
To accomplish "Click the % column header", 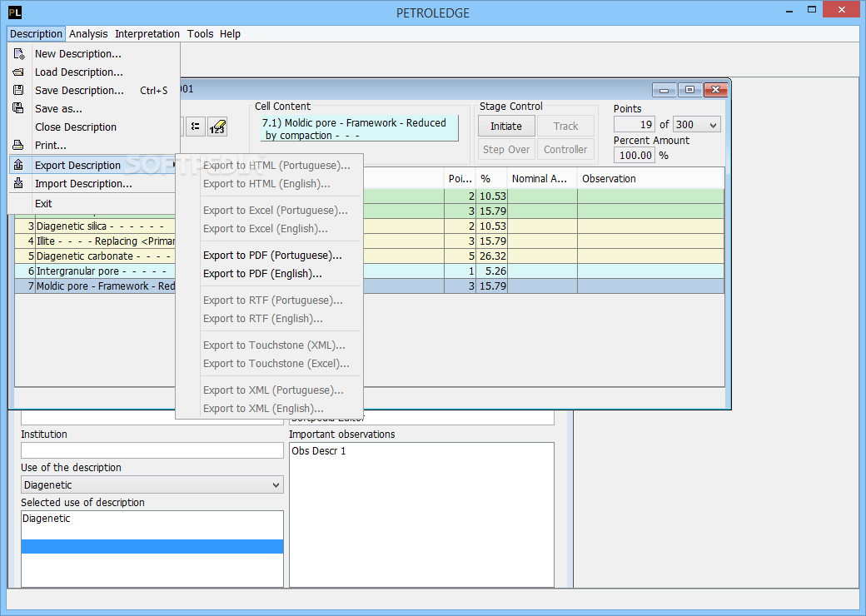I will [x=491, y=178].
